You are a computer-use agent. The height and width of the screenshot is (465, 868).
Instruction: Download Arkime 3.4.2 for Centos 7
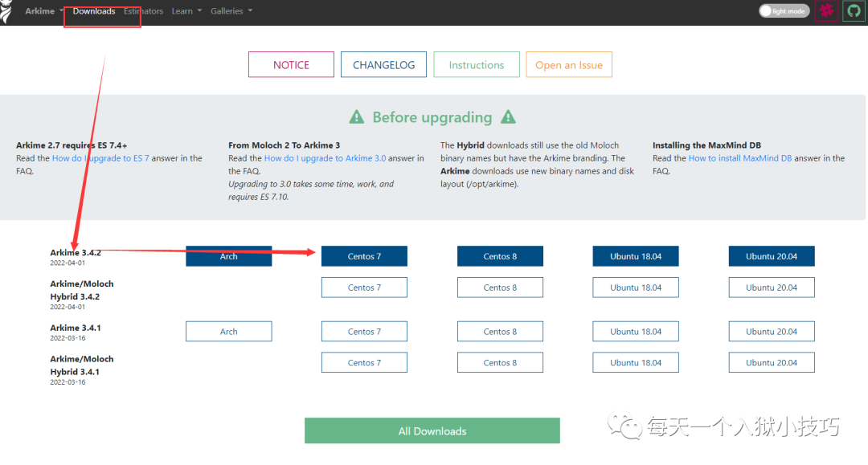(x=364, y=256)
